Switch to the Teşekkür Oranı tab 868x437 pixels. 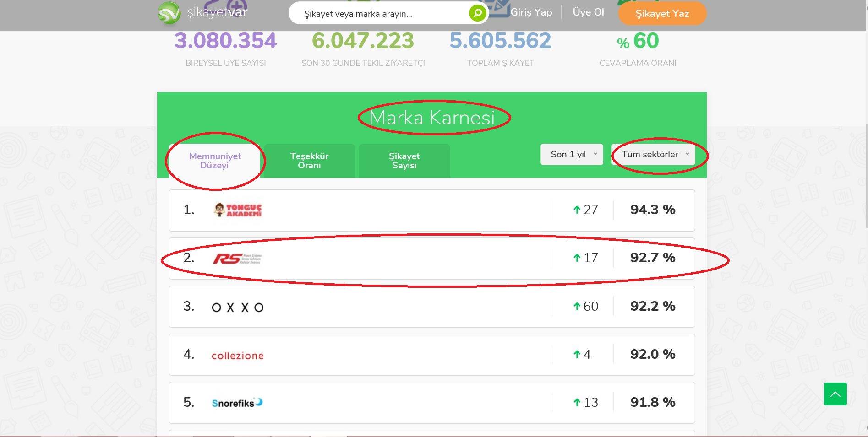coord(309,161)
